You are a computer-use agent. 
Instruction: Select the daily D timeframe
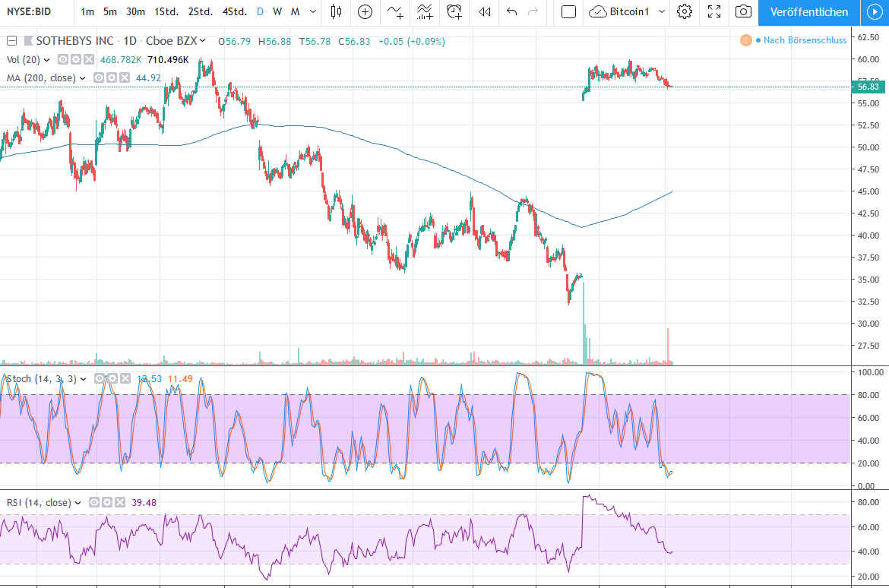pos(260,11)
